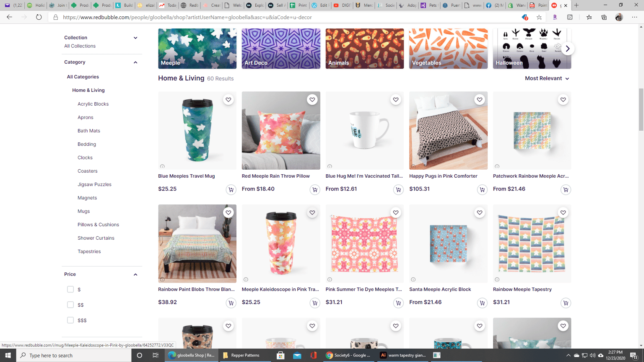Filter by Pillows & Cushions

click(98, 225)
